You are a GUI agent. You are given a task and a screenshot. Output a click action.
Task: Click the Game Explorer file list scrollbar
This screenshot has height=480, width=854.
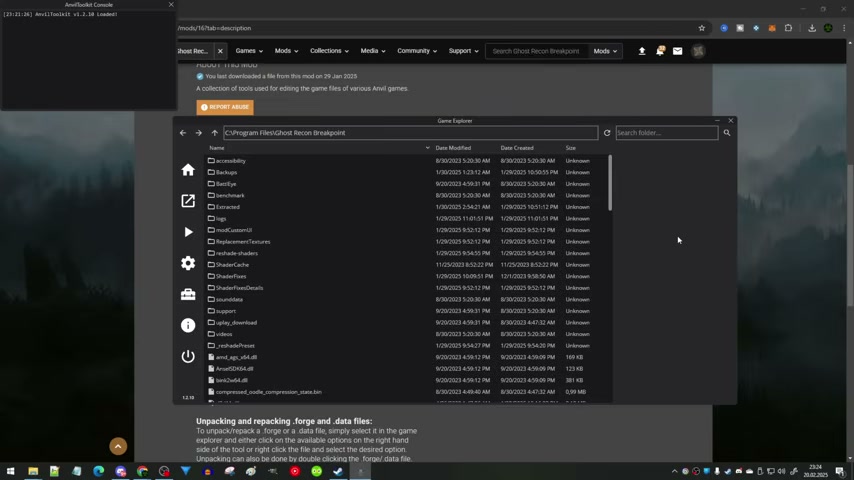(x=610, y=183)
